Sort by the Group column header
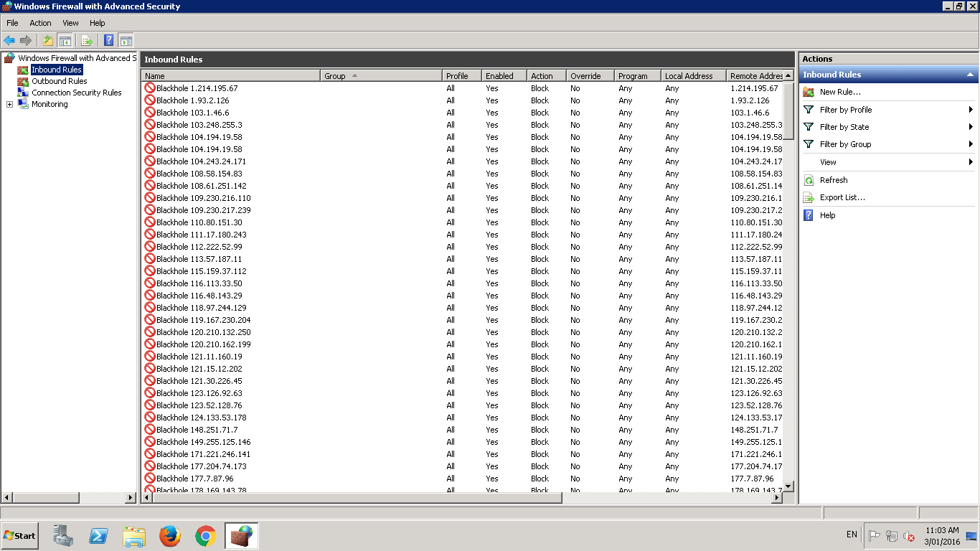Screen dimensions: 980x551 [x=381, y=75]
